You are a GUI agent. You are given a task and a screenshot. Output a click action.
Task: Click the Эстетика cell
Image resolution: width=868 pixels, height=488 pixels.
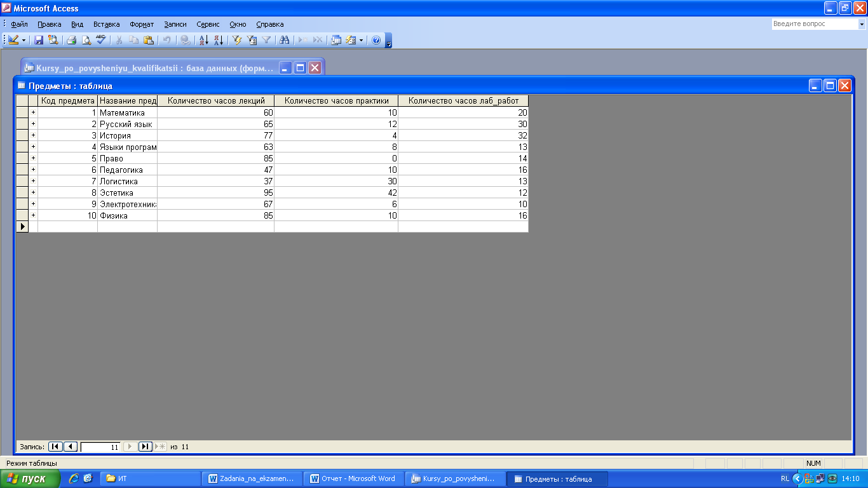pos(127,193)
